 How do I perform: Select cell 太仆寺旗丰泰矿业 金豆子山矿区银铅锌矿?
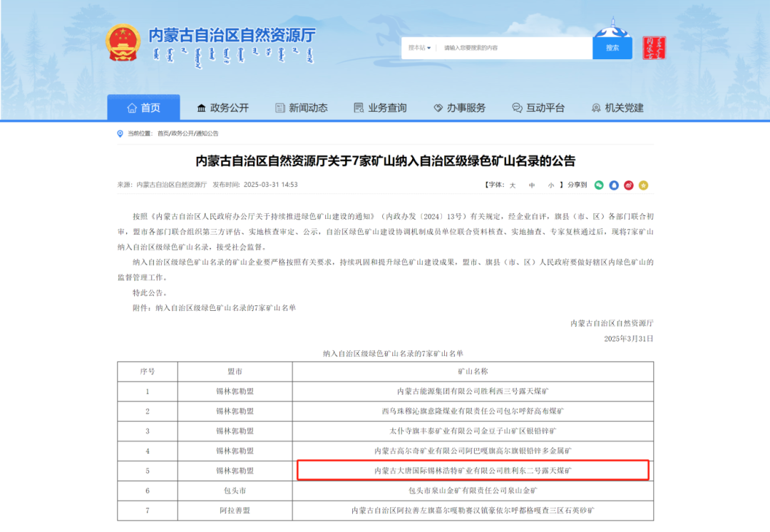[473, 431]
